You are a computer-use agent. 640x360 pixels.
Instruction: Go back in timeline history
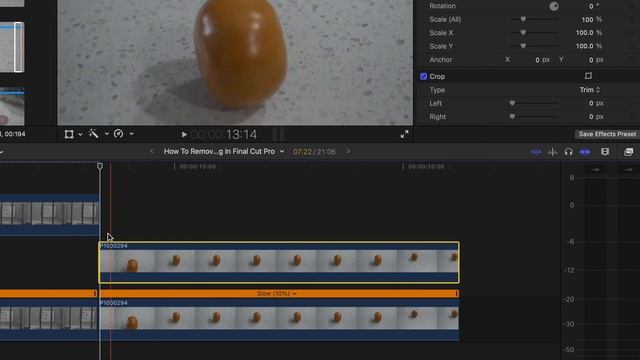point(152,151)
